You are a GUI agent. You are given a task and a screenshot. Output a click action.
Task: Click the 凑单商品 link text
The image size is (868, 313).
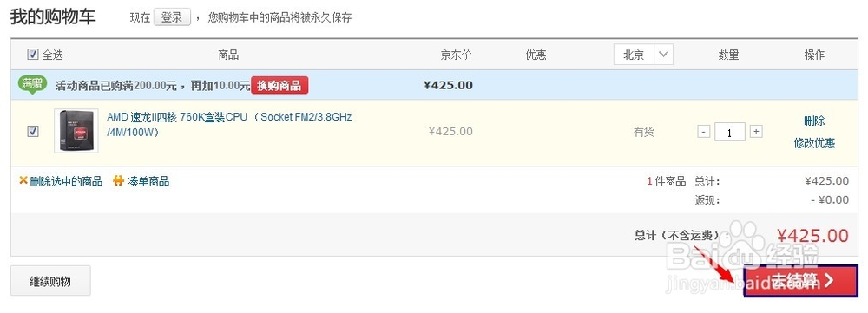tap(148, 181)
